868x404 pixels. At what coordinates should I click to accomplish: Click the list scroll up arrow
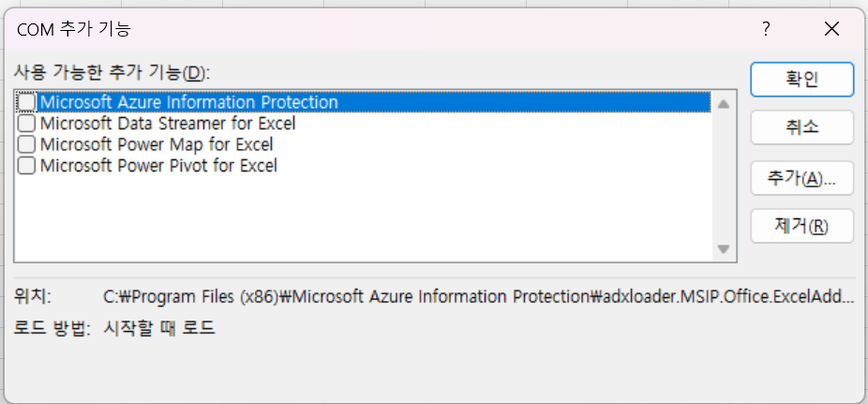pos(723,103)
